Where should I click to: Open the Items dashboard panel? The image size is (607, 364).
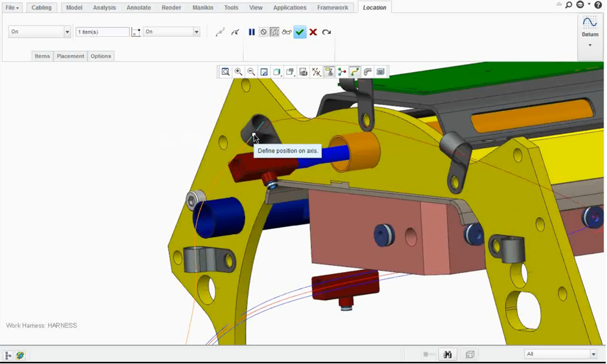(x=42, y=56)
